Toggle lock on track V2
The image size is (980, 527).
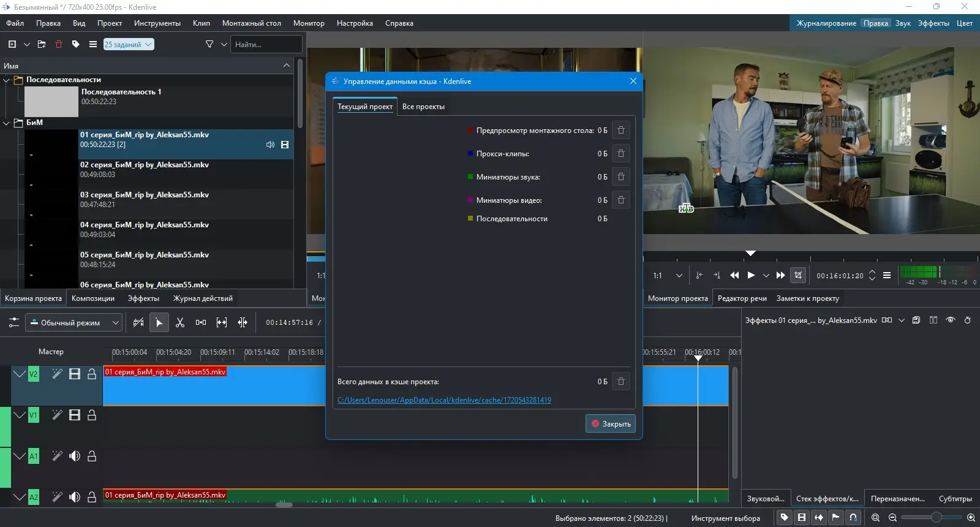92,374
